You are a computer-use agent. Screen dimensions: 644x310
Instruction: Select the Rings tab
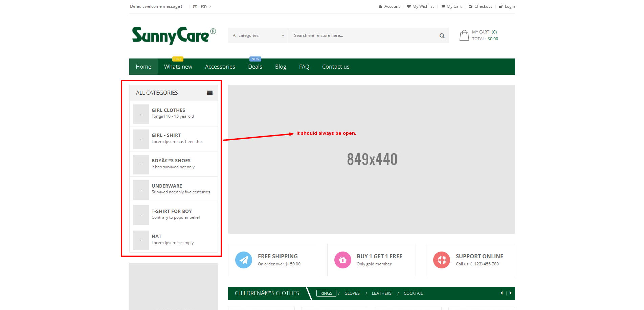326,293
